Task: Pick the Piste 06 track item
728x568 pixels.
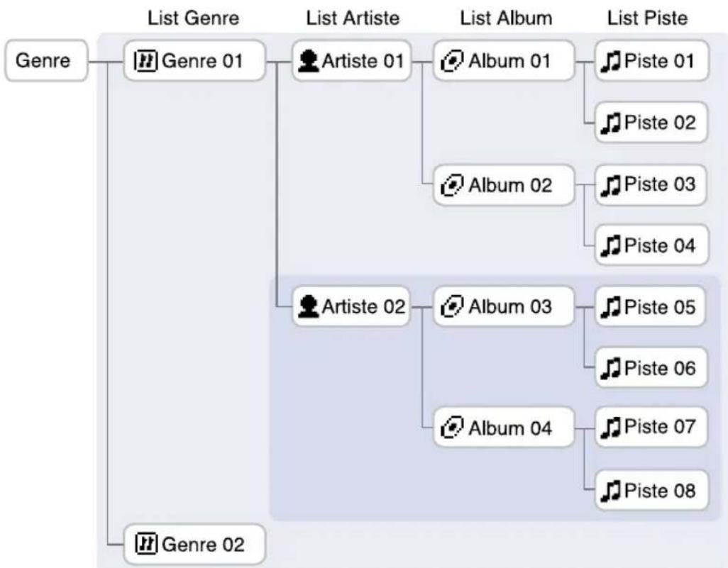Action: point(651,369)
